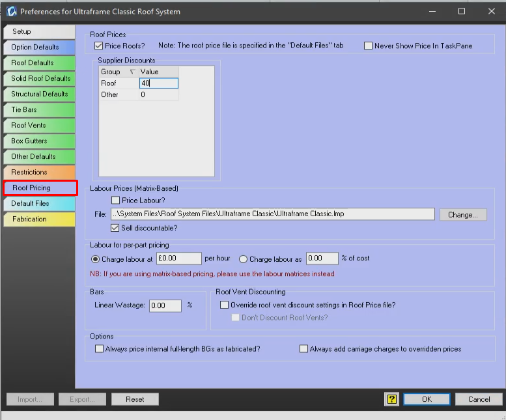The image size is (506, 420).
Task: Click the Reset button
Action: [135, 399]
